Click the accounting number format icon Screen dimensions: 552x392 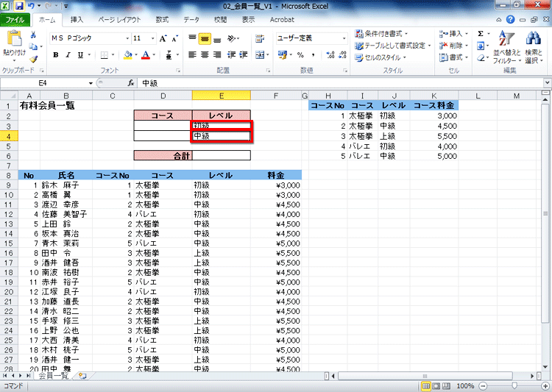282,55
